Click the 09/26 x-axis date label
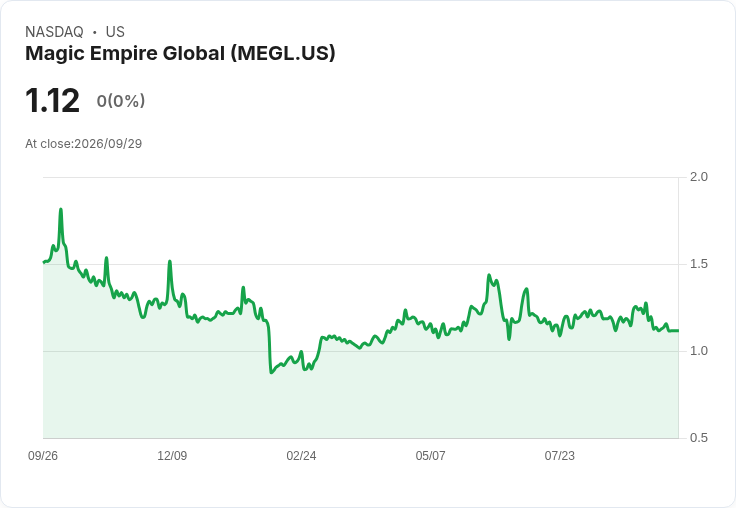This screenshot has height=508, width=736. pos(43,455)
